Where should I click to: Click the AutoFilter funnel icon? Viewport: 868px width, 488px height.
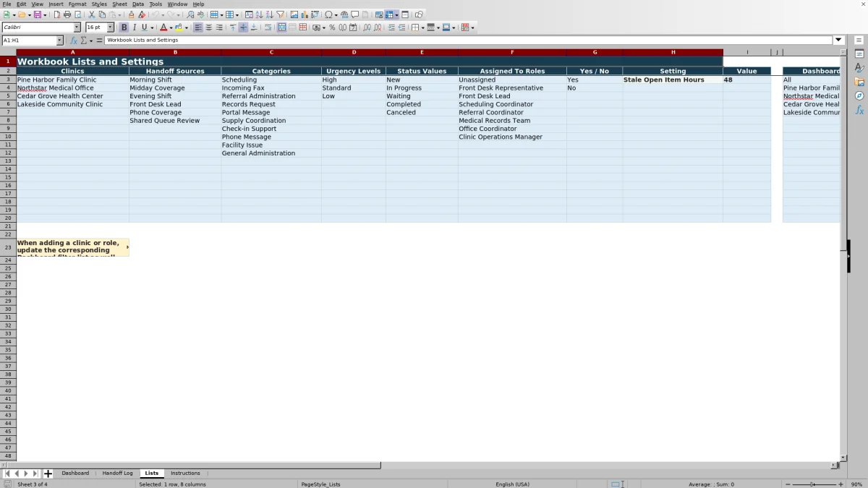[x=280, y=14]
